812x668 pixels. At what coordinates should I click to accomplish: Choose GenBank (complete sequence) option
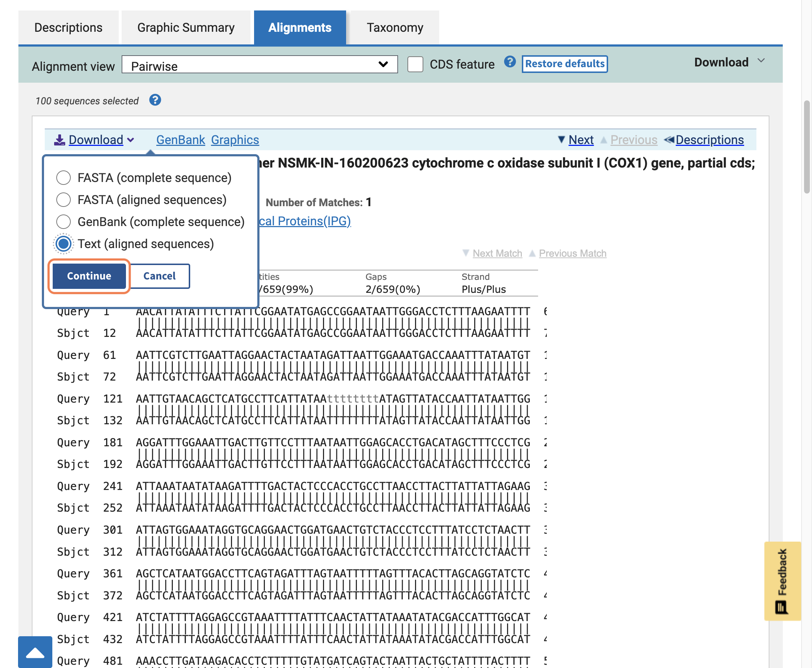coord(64,222)
